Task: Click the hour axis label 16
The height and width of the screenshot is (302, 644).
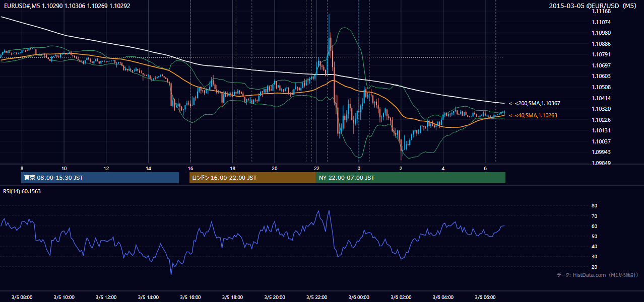Action: pyautogui.click(x=190, y=168)
